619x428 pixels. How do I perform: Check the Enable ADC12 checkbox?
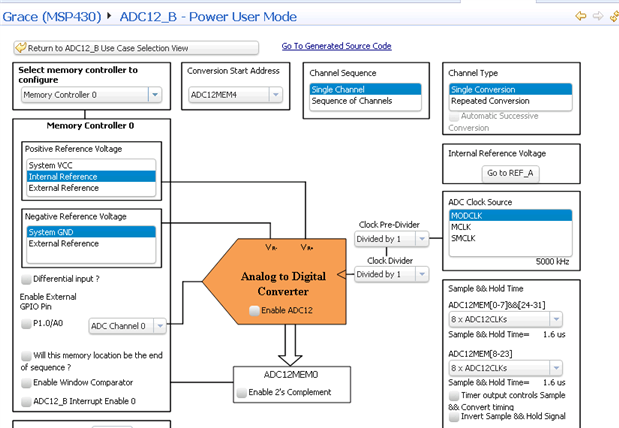tap(254, 310)
